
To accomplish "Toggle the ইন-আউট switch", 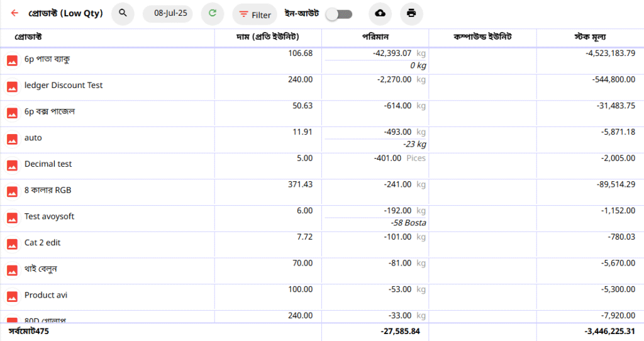I will point(339,14).
